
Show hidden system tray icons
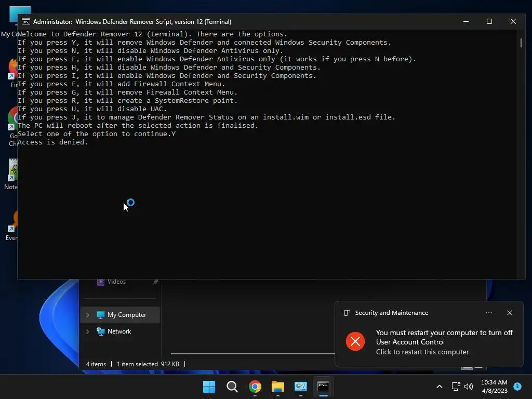[440, 387]
